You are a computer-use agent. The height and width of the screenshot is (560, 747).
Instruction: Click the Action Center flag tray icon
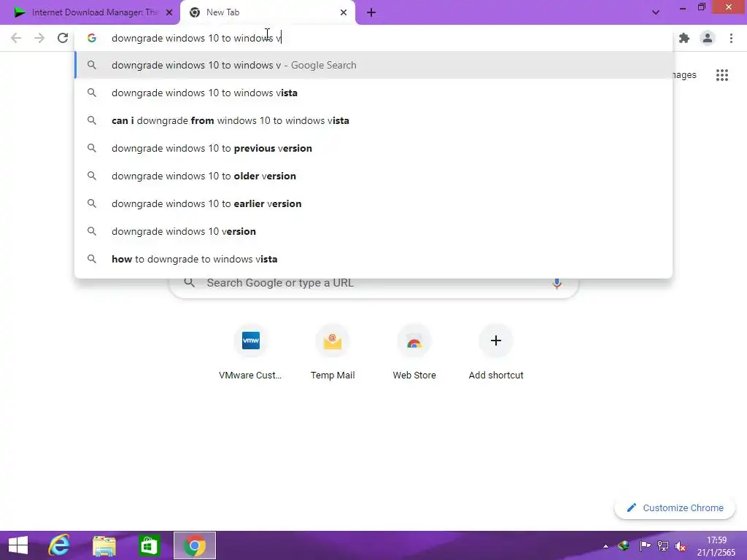click(x=645, y=546)
